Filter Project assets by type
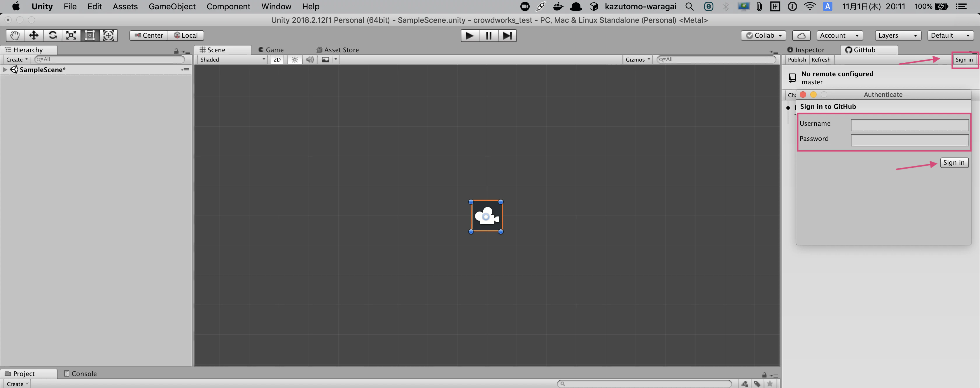Screen dimensions: 980x388 745,384
